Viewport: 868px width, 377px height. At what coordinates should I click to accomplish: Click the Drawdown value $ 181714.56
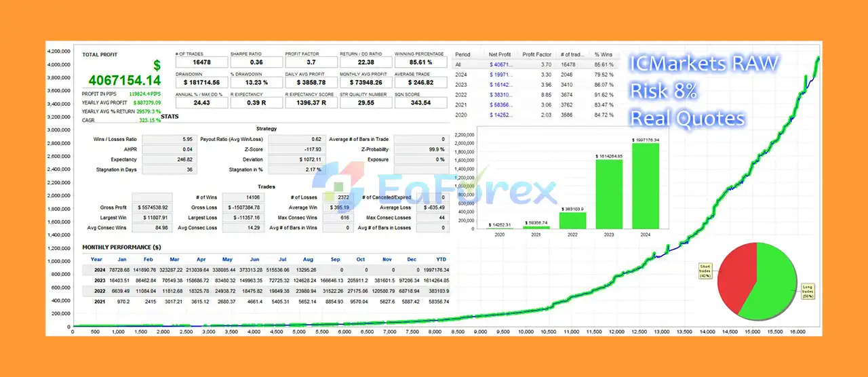tap(200, 82)
